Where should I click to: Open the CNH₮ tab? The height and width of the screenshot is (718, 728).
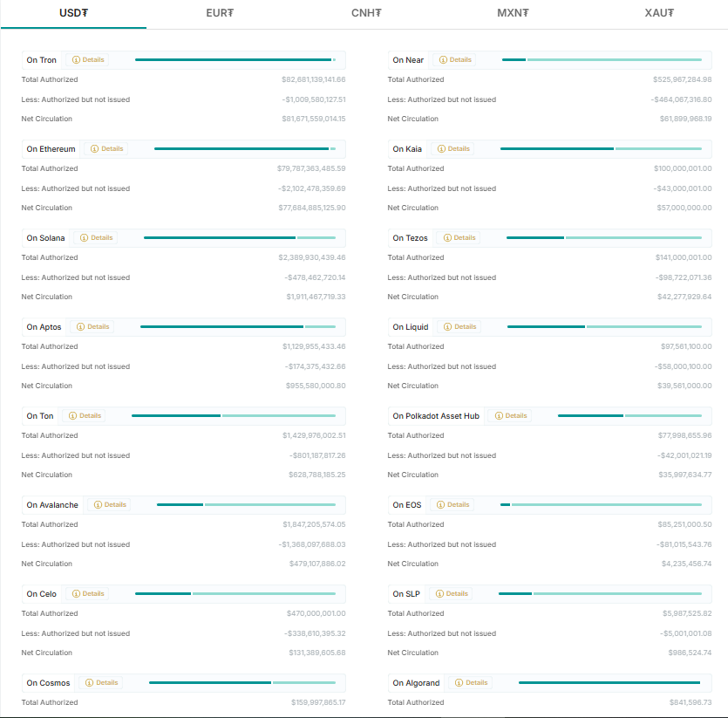[x=366, y=13]
